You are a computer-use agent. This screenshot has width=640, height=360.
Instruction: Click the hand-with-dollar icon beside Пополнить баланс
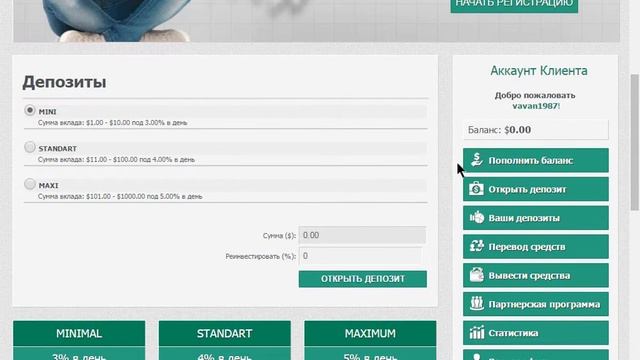coord(476,160)
